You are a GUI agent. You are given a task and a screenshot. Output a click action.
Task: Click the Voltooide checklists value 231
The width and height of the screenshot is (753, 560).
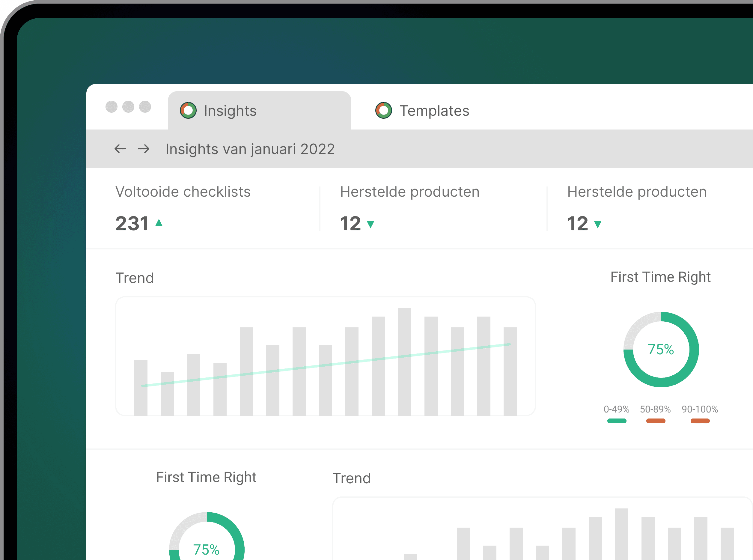click(x=132, y=224)
